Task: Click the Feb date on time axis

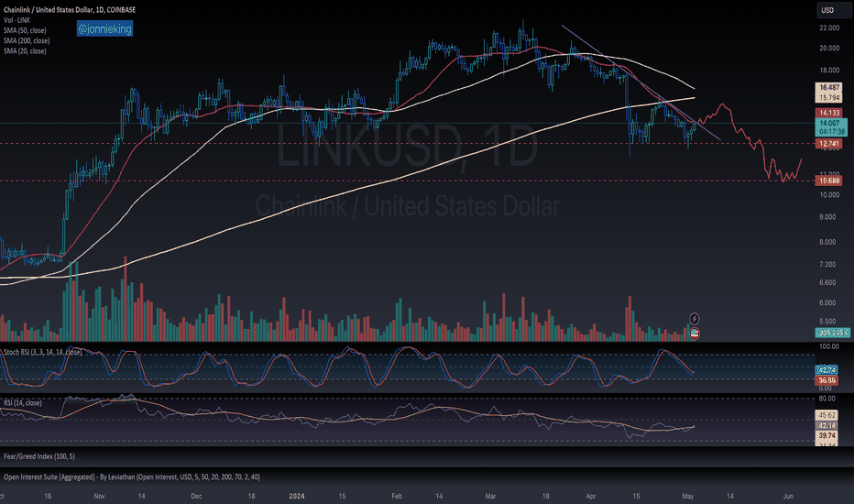Action: [397, 496]
